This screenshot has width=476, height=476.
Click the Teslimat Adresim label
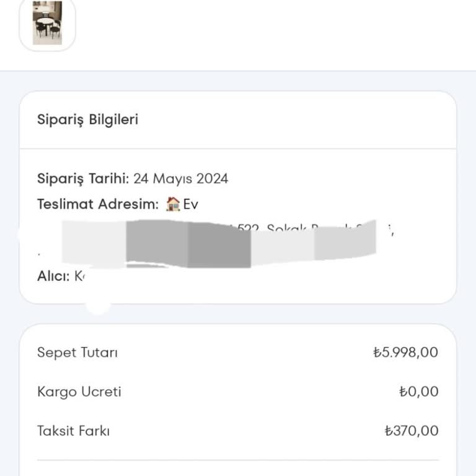point(98,204)
